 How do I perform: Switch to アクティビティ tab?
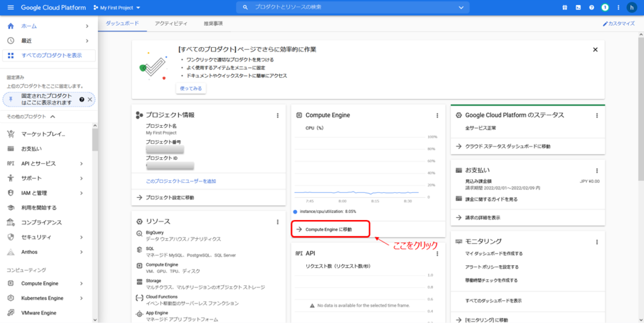click(170, 23)
